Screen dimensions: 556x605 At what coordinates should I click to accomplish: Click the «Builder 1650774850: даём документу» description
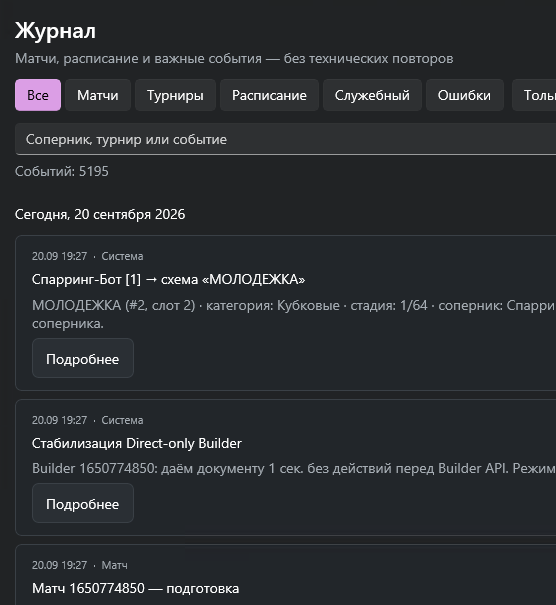pos(148,468)
